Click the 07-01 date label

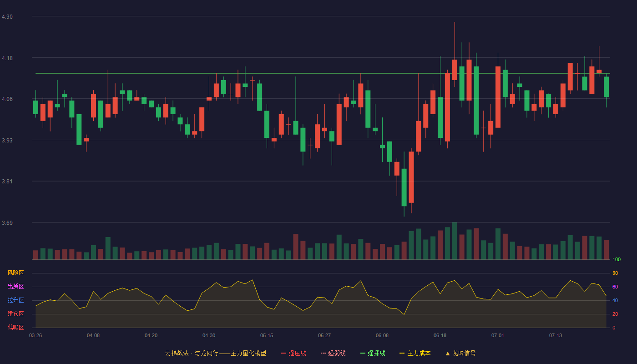pos(498,335)
